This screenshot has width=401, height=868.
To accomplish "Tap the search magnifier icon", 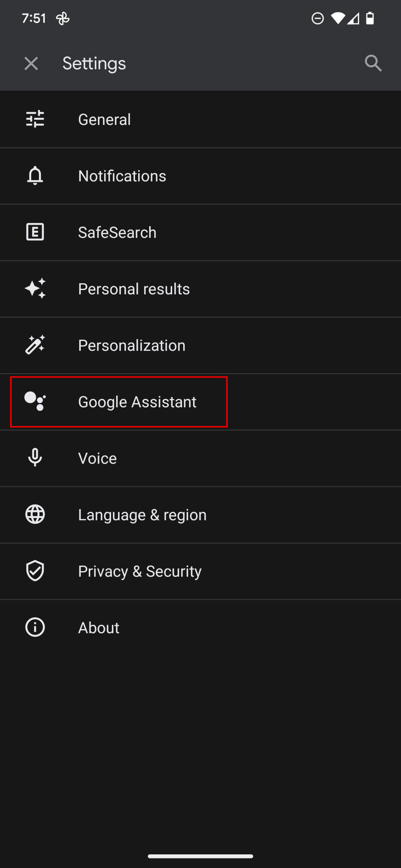I will 373,63.
